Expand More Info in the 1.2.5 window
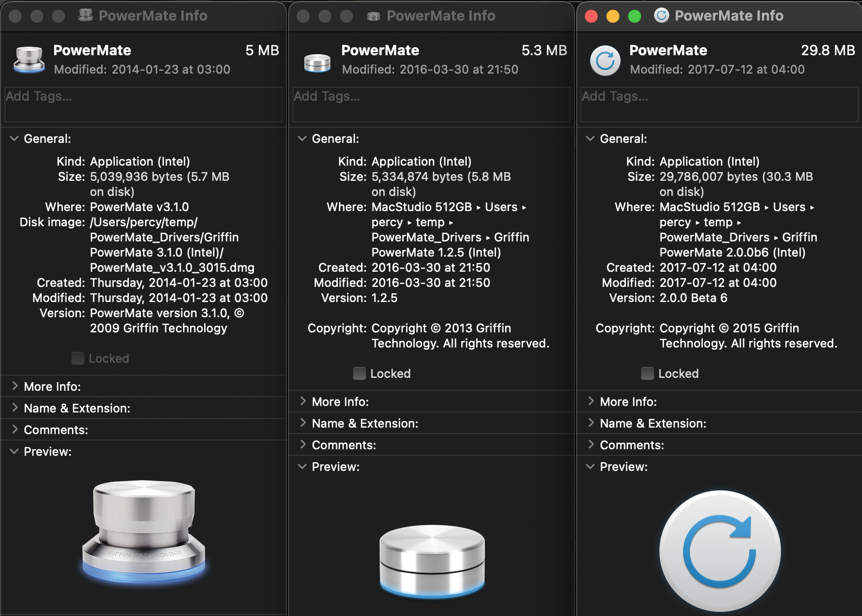The width and height of the screenshot is (862, 616). coord(303,402)
